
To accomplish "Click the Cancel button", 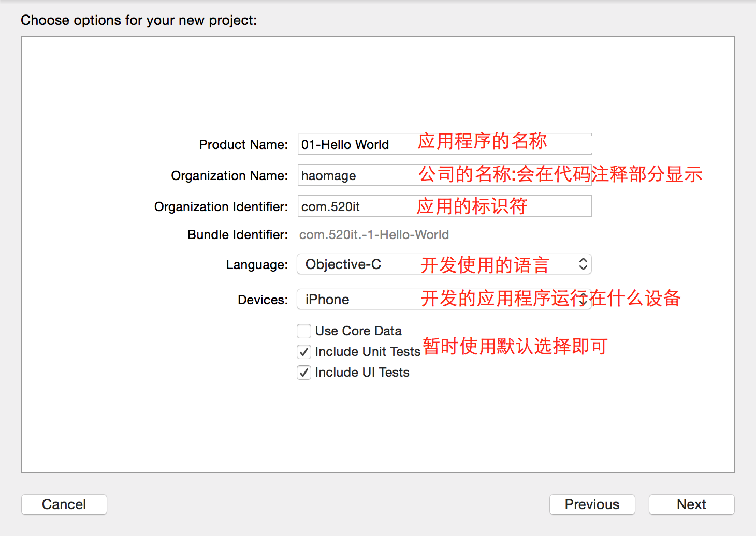I will [64, 504].
